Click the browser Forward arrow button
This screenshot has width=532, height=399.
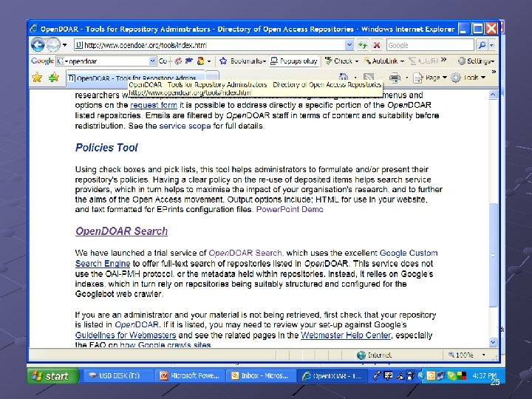coord(53,45)
